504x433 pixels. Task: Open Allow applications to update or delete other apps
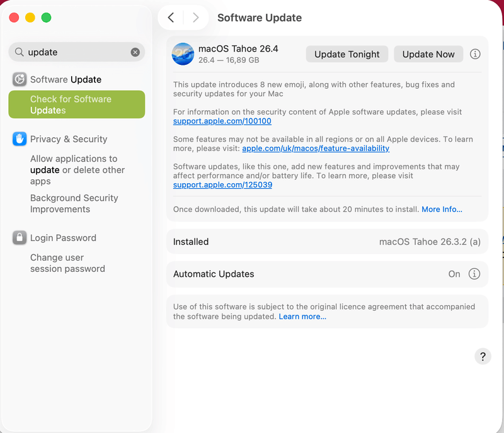(x=77, y=170)
